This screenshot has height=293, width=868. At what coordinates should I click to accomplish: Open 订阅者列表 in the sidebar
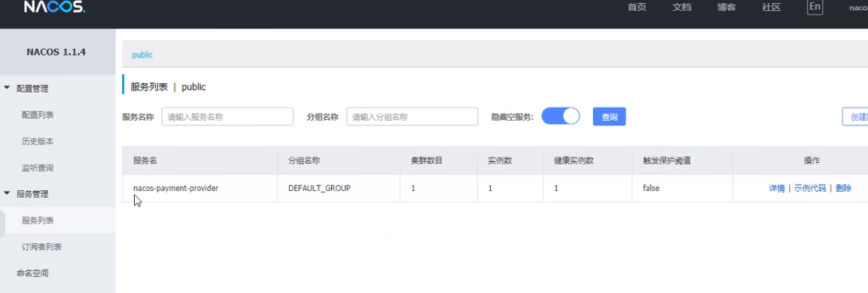pyautogui.click(x=41, y=247)
